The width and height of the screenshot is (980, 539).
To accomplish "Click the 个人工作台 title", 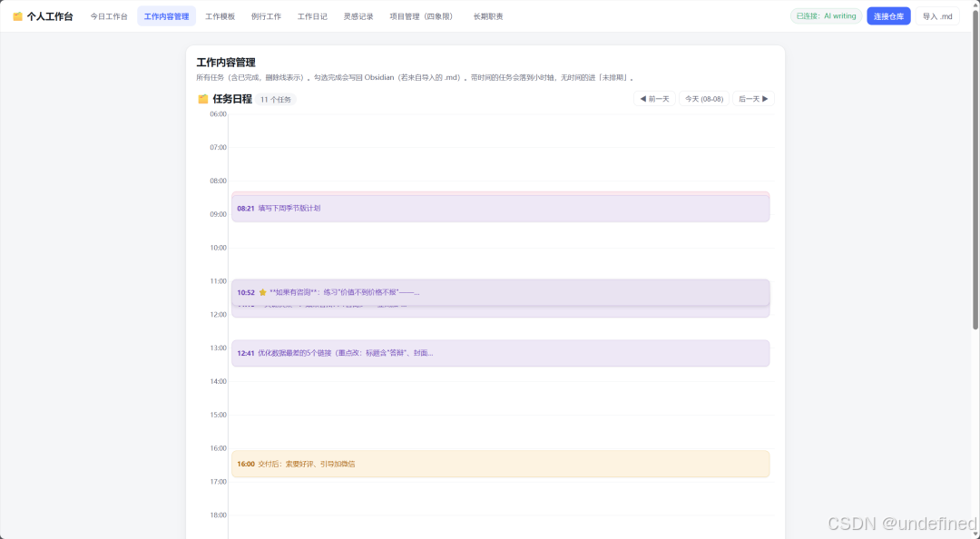I will coord(49,16).
